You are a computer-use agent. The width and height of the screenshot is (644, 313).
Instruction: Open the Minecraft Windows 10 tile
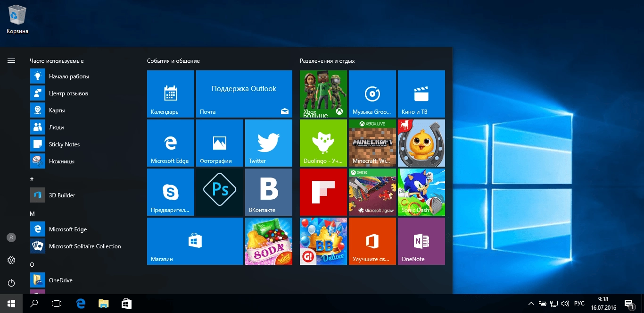point(372,143)
